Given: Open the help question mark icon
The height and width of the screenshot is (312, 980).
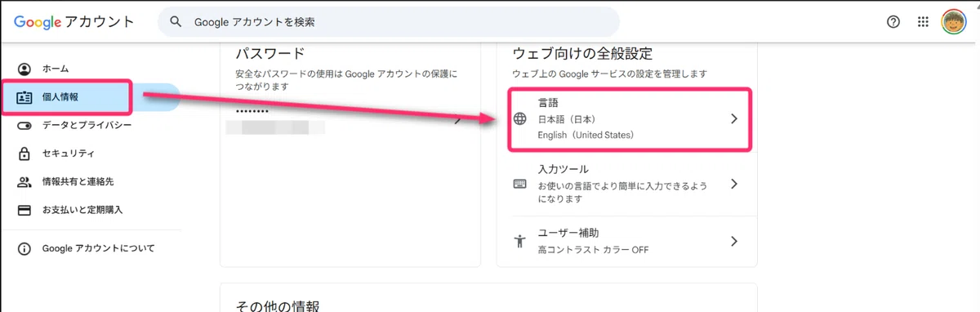Looking at the screenshot, I should coord(893,22).
